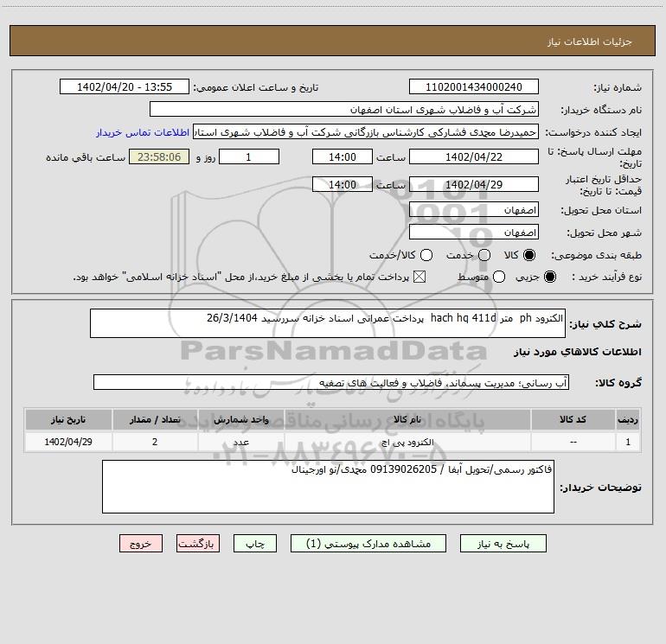Select the متوسط purchase type radio
666x644 pixels.
(x=499, y=277)
